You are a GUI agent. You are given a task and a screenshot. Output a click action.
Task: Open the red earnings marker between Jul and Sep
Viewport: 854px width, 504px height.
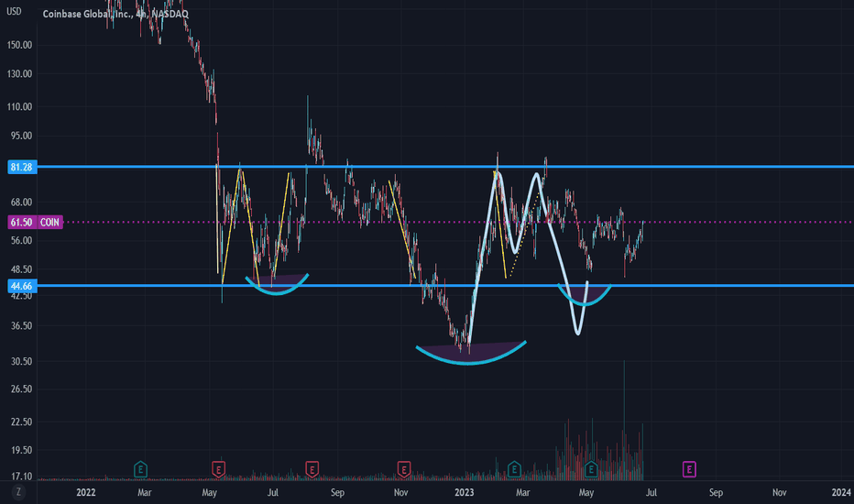pos(312,469)
